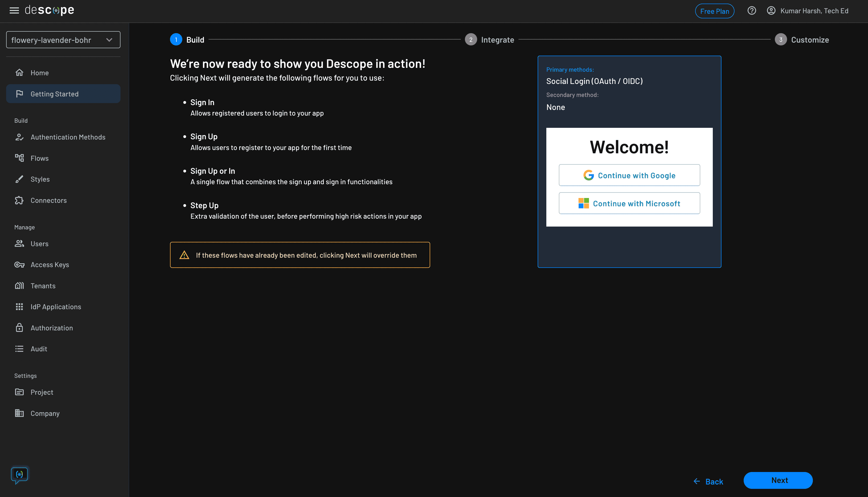Open the help question mark icon
Screen dimensions: 868x497
(752, 10)
